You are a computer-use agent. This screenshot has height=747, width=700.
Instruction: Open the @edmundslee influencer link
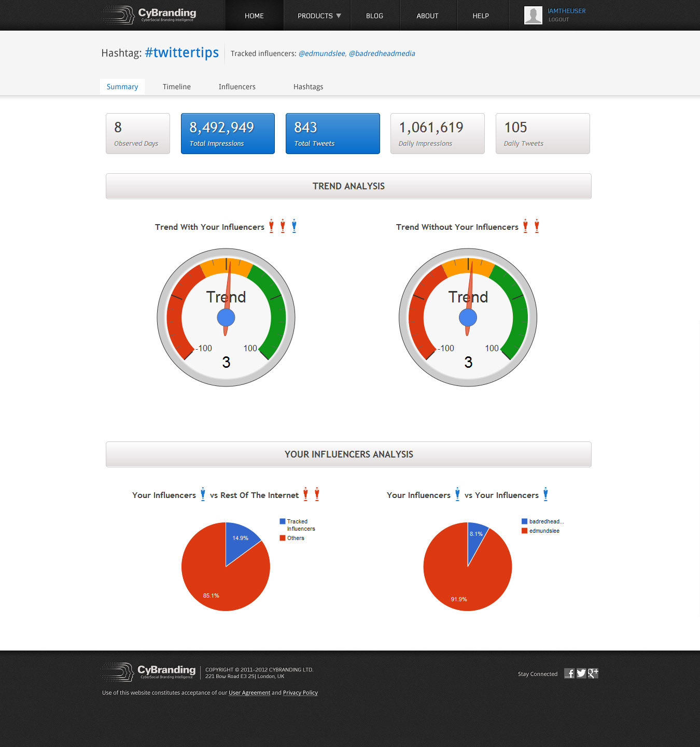[x=321, y=53]
